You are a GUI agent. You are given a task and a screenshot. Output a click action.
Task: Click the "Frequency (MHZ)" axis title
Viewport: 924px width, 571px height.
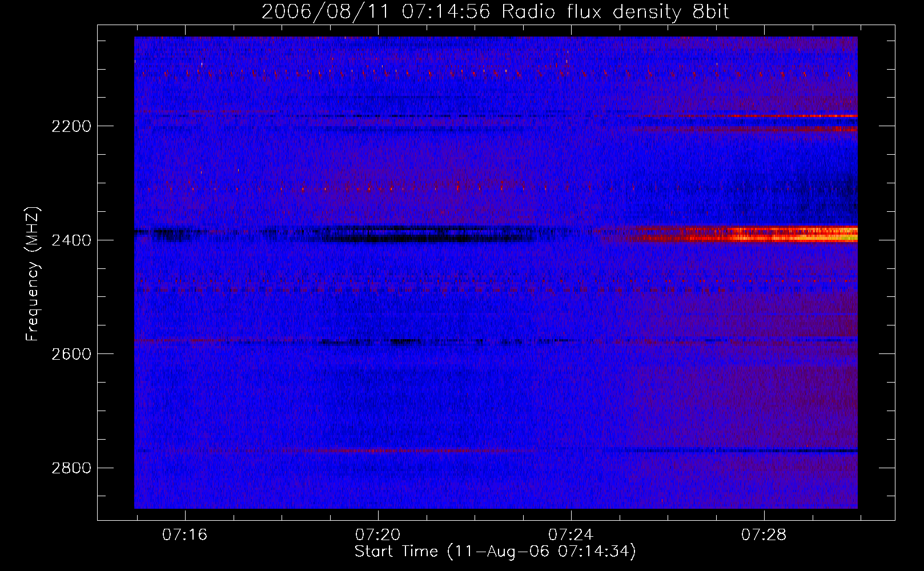[x=33, y=274]
